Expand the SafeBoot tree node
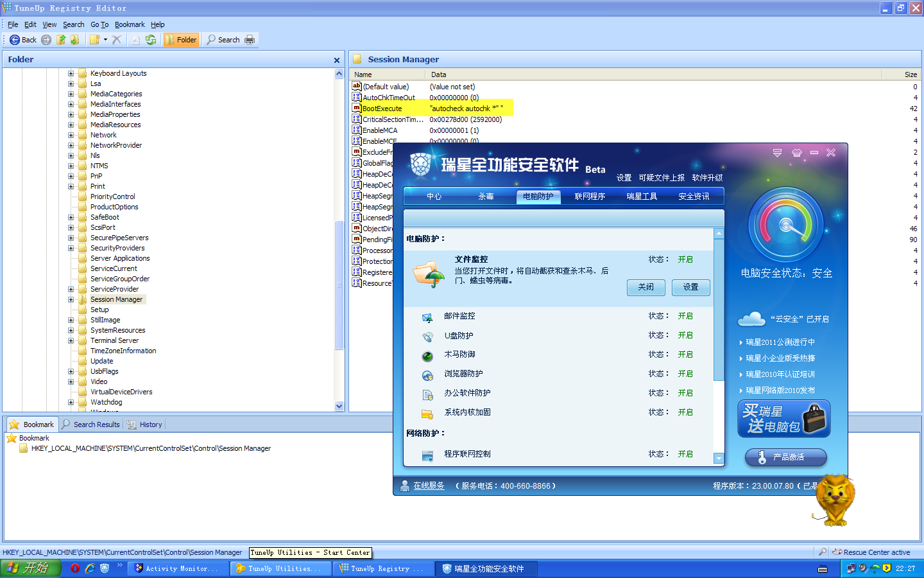Viewport: 924px width, 578px height. (71, 218)
